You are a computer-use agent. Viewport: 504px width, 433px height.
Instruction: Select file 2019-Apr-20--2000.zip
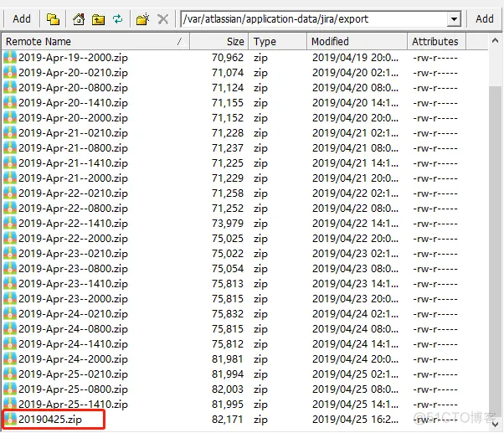coord(73,118)
